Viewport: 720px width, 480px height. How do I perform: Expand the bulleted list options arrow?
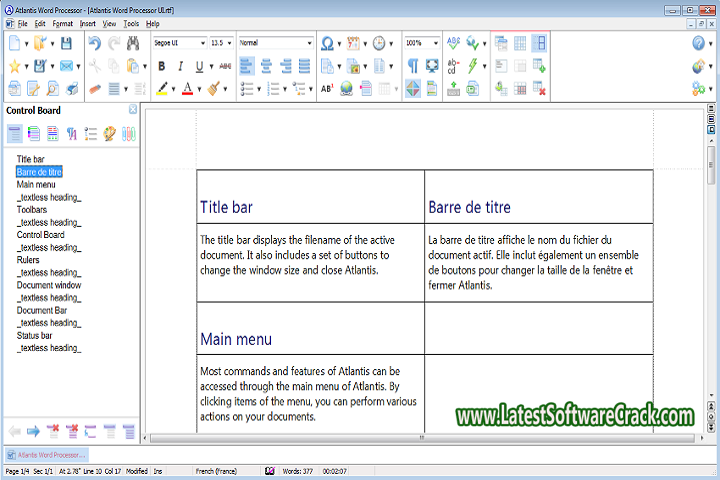click(x=259, y=89)
